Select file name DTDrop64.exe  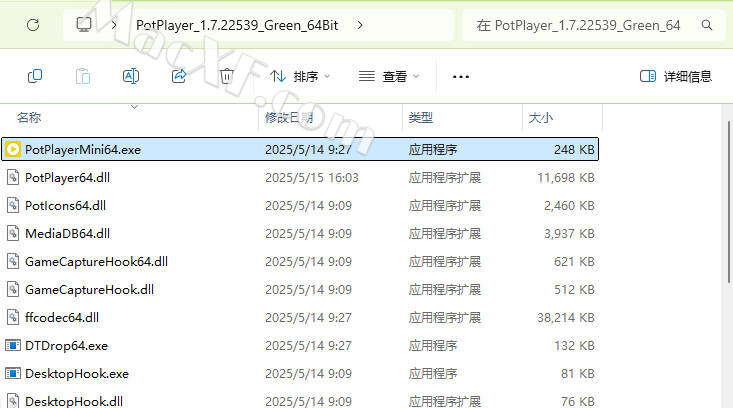tap(66, 346)
